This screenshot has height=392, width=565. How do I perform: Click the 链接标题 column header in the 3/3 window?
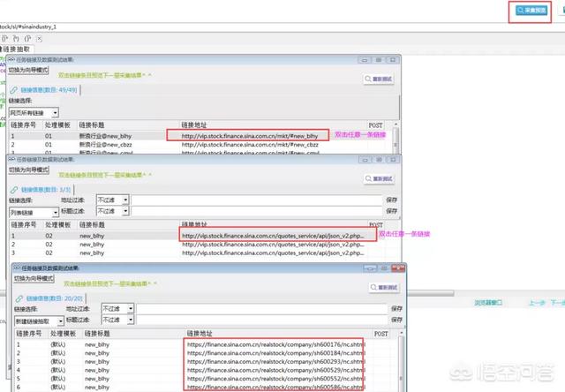92,225
